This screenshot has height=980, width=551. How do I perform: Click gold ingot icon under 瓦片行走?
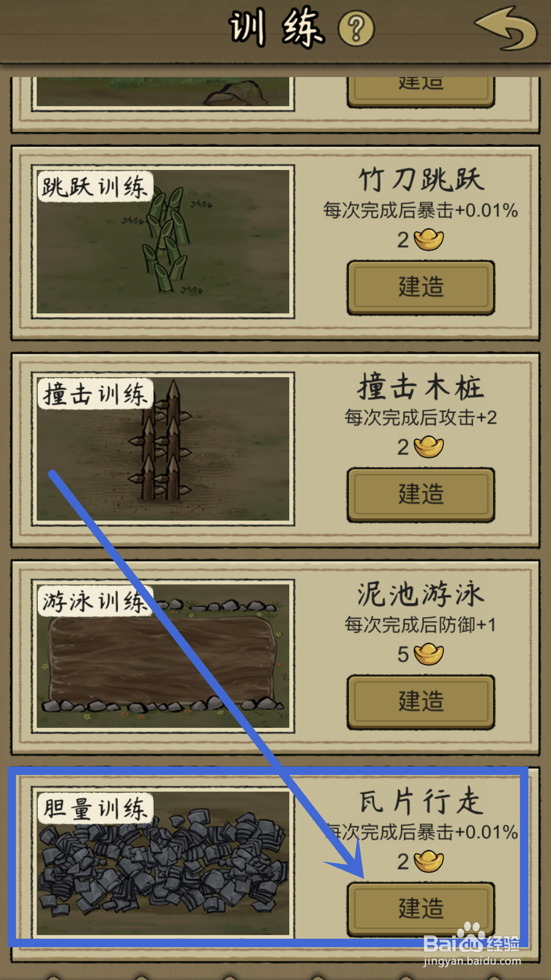click(x=429, y=861)
